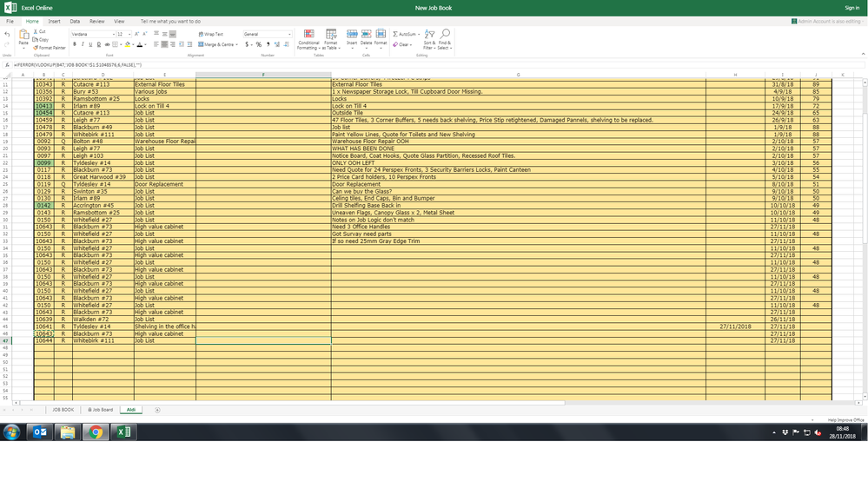Screen dimensions: 868x488
Task: Open Sort & Filter
Action: coord(429,39)
